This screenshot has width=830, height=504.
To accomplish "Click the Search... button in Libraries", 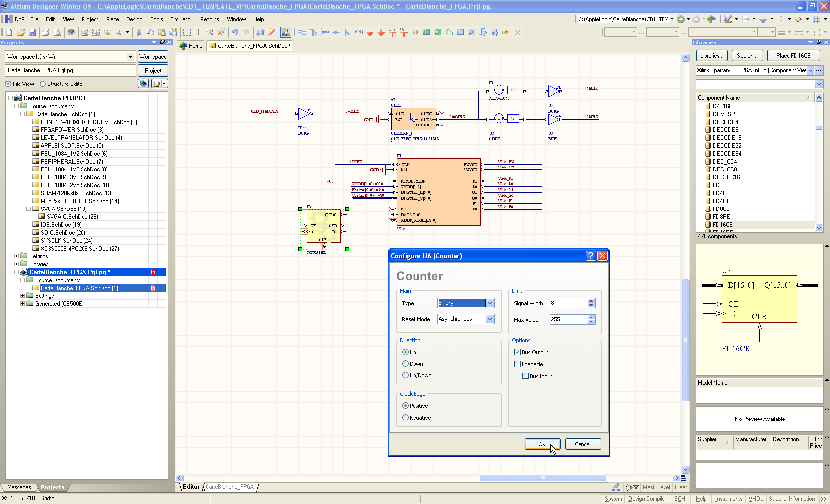I will (x=747, y=56).
